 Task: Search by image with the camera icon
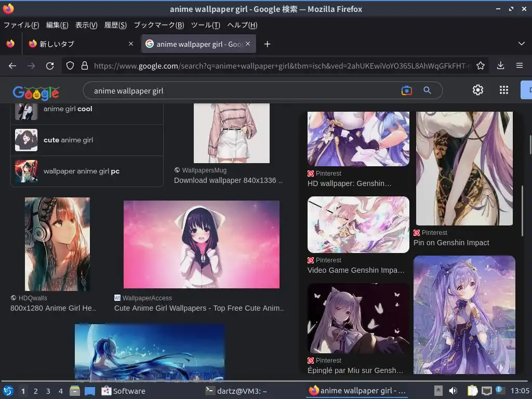coord(406,90)
